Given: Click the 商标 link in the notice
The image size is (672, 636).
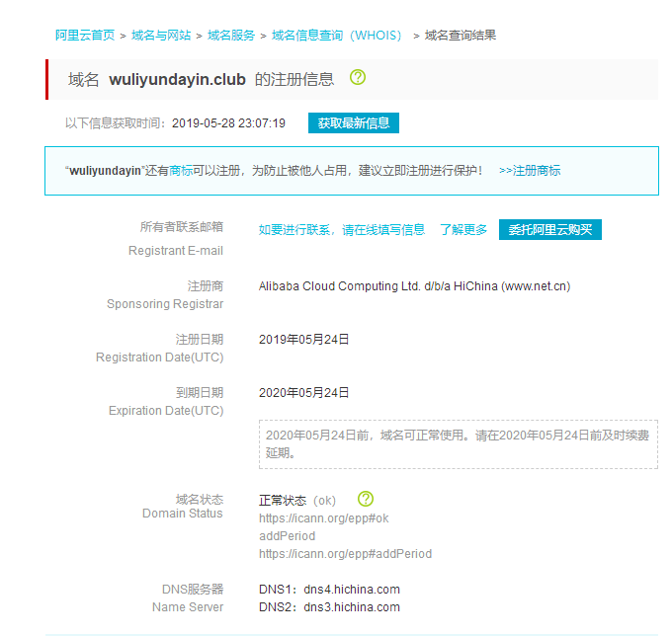Looking at the screenshot, I should tap(181, 171).
